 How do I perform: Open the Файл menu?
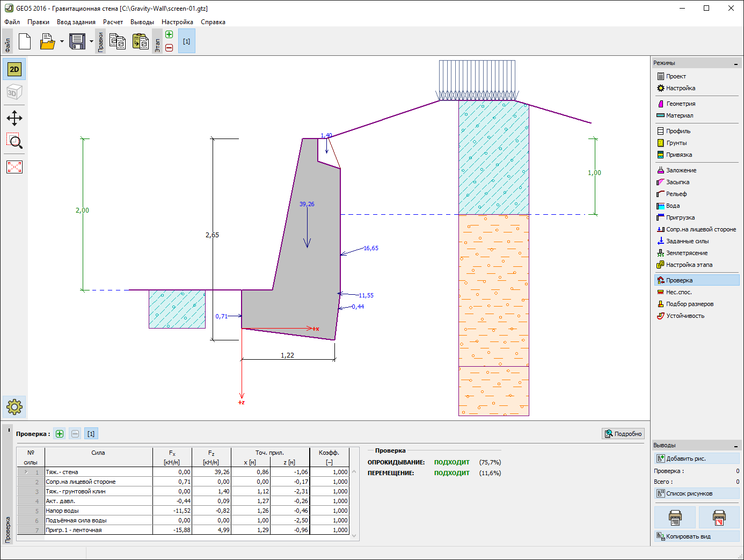(12, 22)
